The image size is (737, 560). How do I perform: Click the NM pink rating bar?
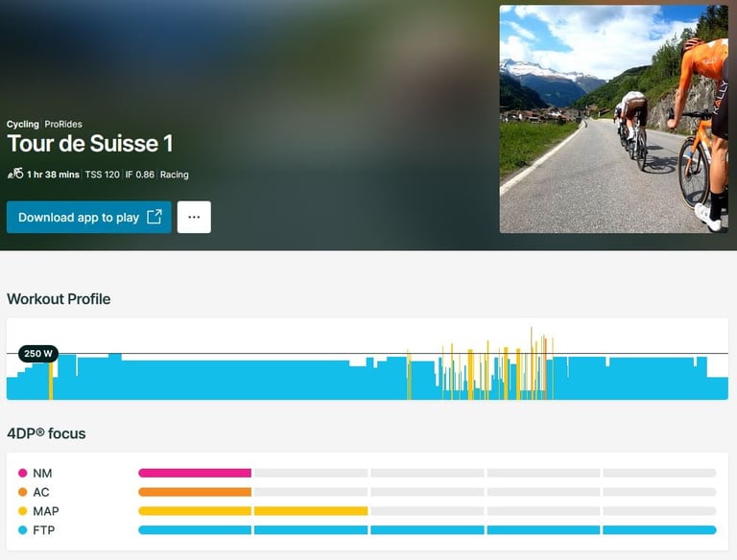[x=195, y=473]
